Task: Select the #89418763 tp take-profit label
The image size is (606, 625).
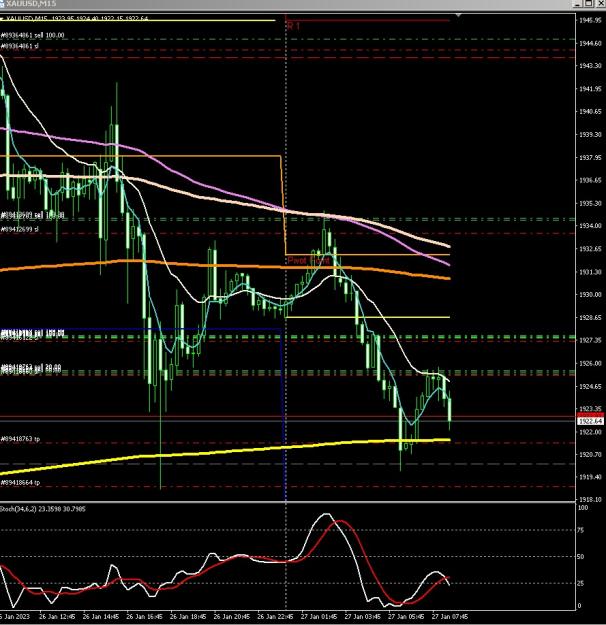Action: click(x=20, y=439)
